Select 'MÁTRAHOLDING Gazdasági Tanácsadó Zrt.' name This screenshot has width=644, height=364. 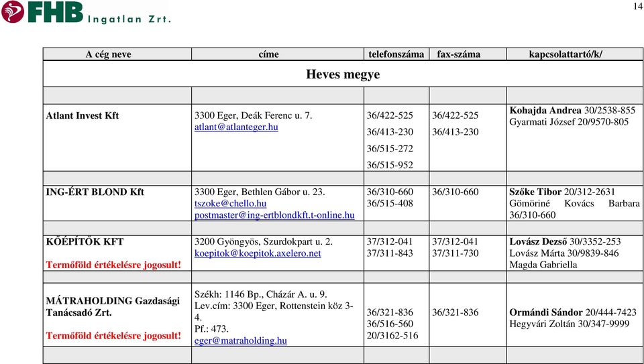click(113, 306)
